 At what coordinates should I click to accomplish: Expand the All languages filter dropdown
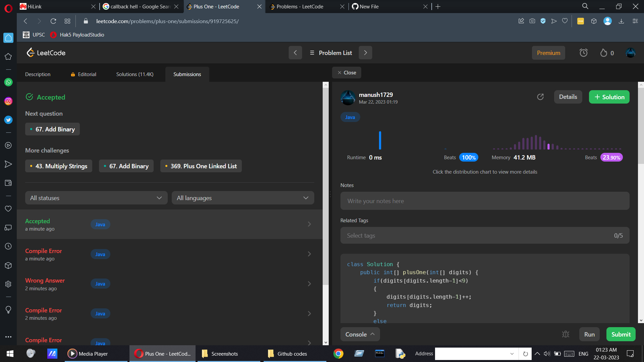[243, 198]
